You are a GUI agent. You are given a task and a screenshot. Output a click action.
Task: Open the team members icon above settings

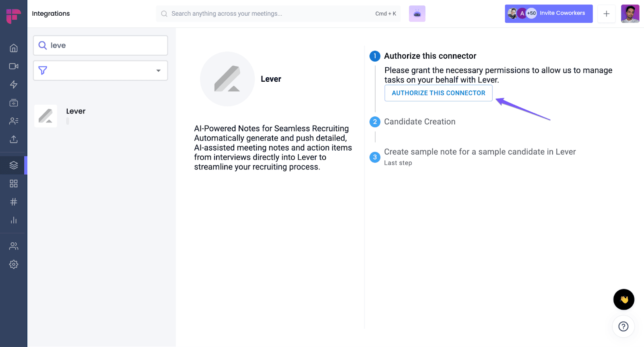[x=14, y=246]
